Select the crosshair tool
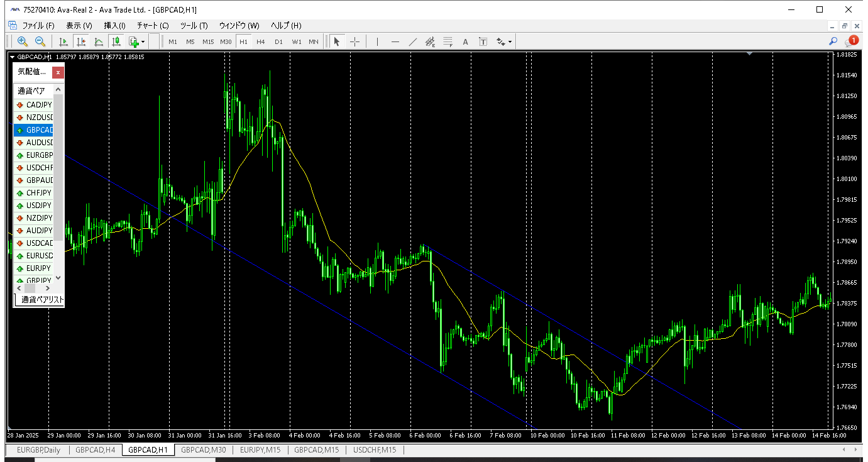 355,41
